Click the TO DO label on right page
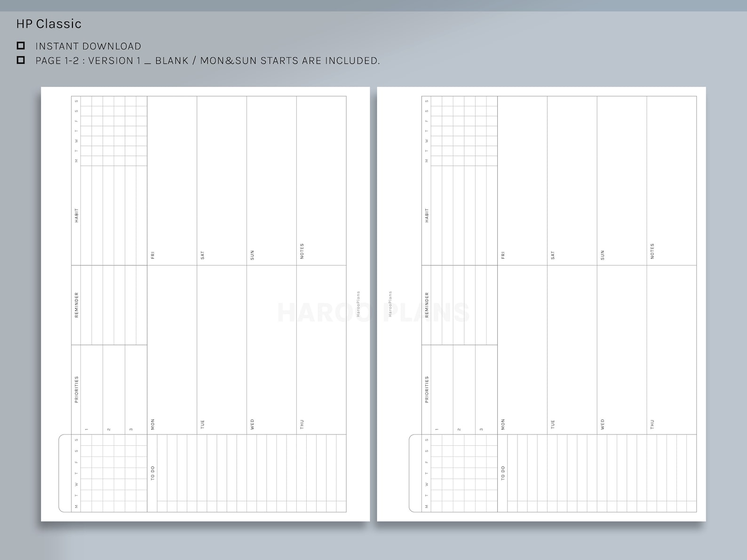Viewport: 747px width, 560px height. pyautogui.click(x=503, y=473)
